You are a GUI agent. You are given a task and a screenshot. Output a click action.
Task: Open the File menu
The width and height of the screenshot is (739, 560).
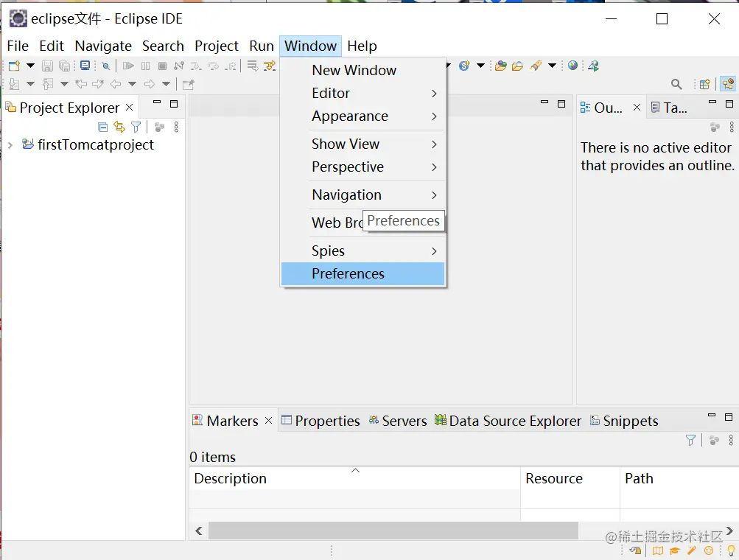18,46
